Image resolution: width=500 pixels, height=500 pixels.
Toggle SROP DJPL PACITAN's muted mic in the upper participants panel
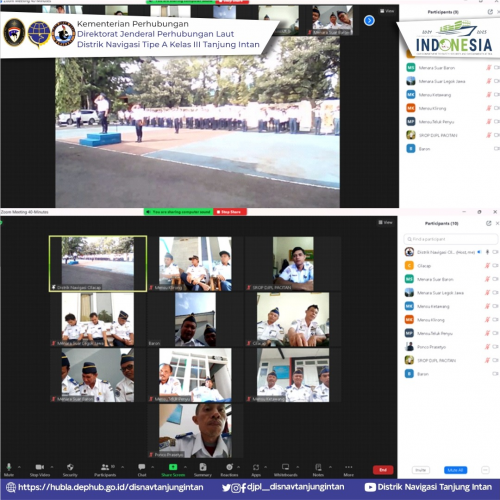(x=489, y=135)
